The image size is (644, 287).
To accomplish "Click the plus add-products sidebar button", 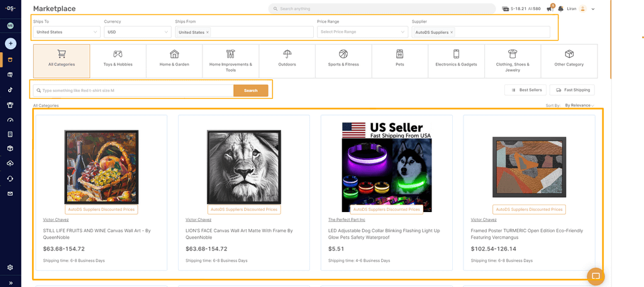I will (10, 43).
